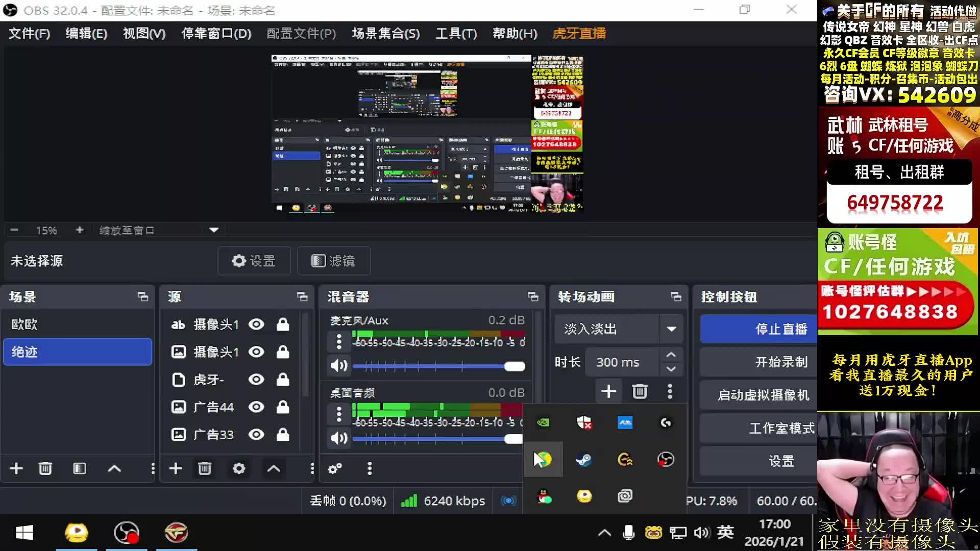Viewport: 980px width, 551px height.
Task: Open NVIDIA icon in tray popup
Action: coord(543,422)
